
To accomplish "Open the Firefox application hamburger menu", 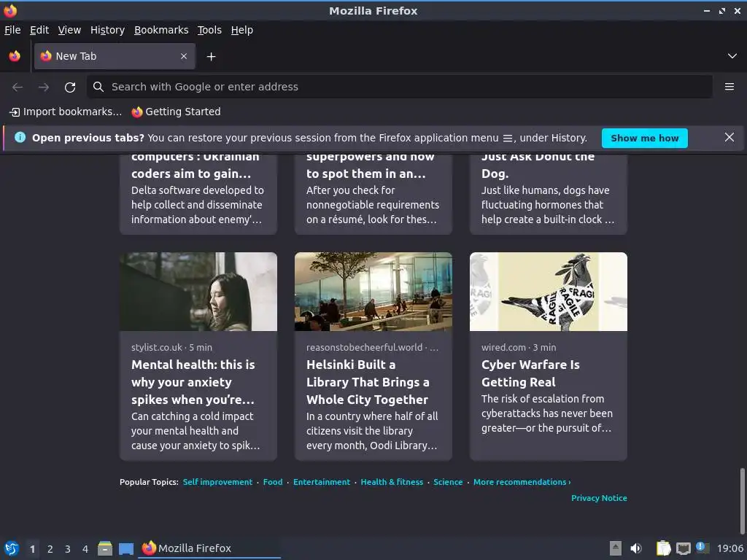I will 729,87.
